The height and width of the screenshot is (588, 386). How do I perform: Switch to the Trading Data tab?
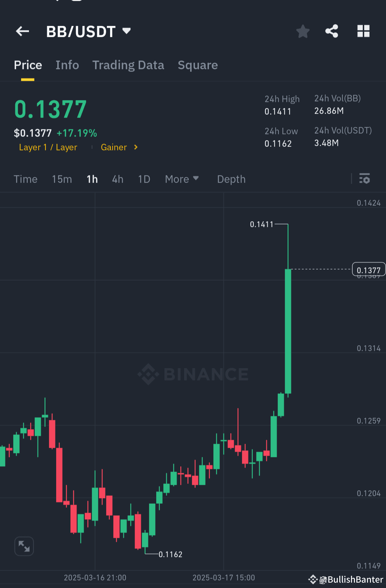click(x=128, y=65)
